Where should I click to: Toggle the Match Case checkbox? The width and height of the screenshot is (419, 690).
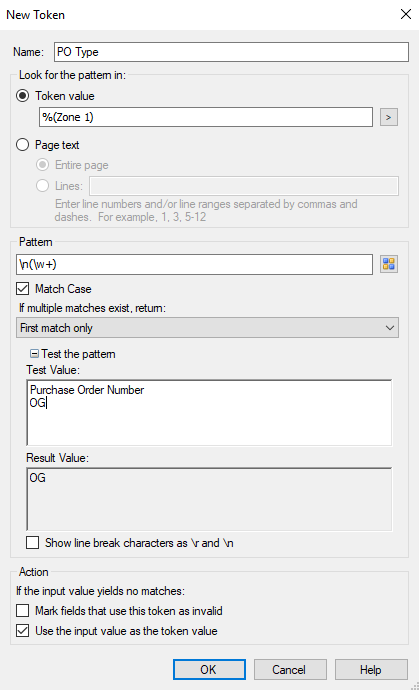pyautogui.click(x=22, y=289)
